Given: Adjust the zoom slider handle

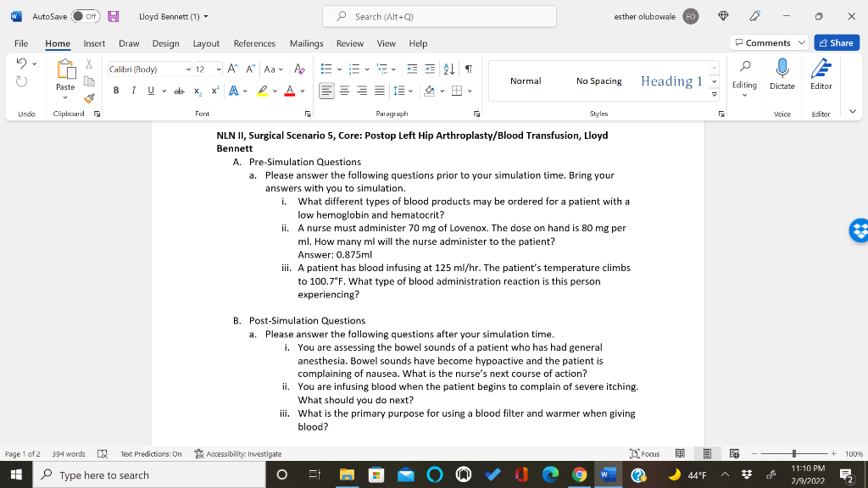Looking at the screenshot, I should 793,454.
